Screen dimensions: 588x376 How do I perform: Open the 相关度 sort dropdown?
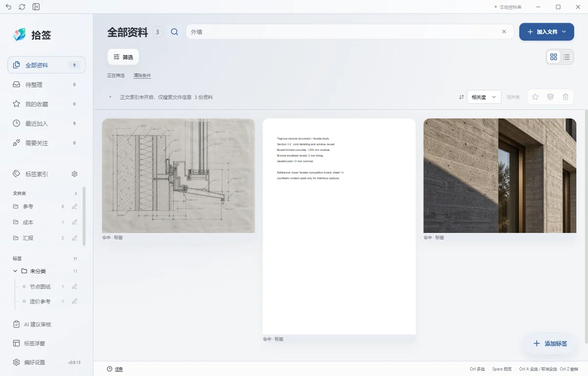click(484, 97)
